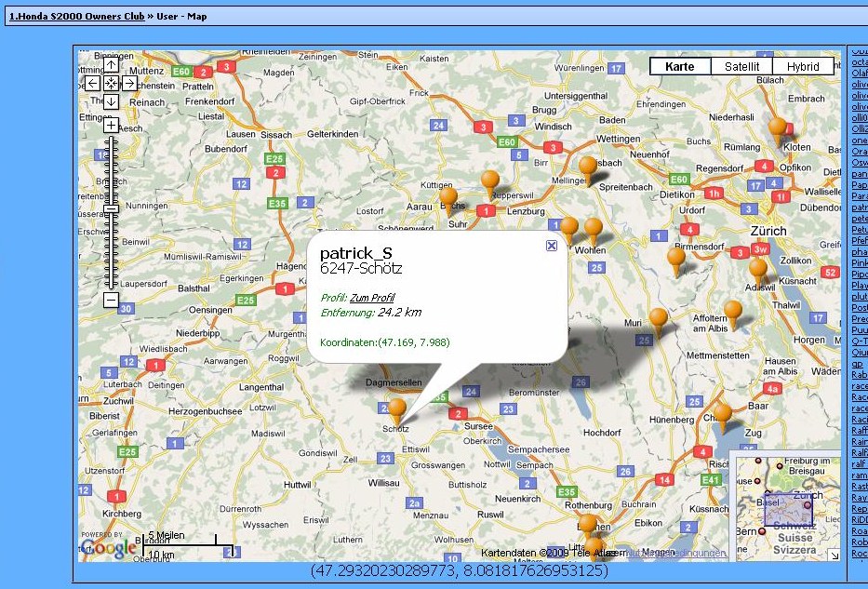Click the orange marker near Muri
868x589 pixels.
coord(658,319)
